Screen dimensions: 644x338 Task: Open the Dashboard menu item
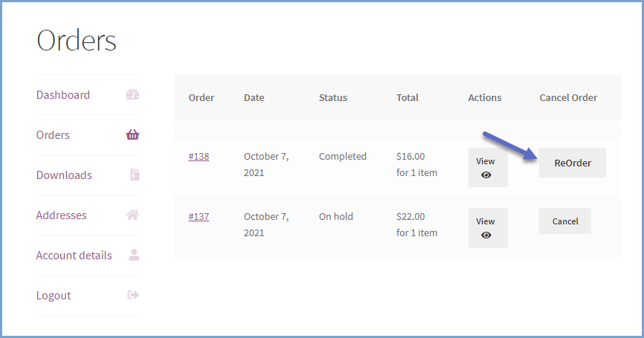[x=63, y=95]
